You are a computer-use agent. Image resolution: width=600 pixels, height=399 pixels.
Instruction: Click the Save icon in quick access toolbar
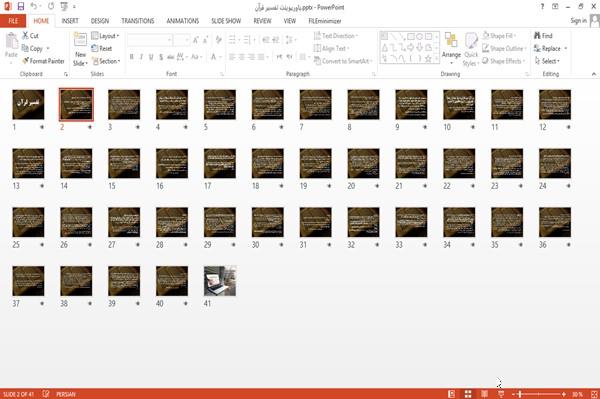tap(21, 7)
